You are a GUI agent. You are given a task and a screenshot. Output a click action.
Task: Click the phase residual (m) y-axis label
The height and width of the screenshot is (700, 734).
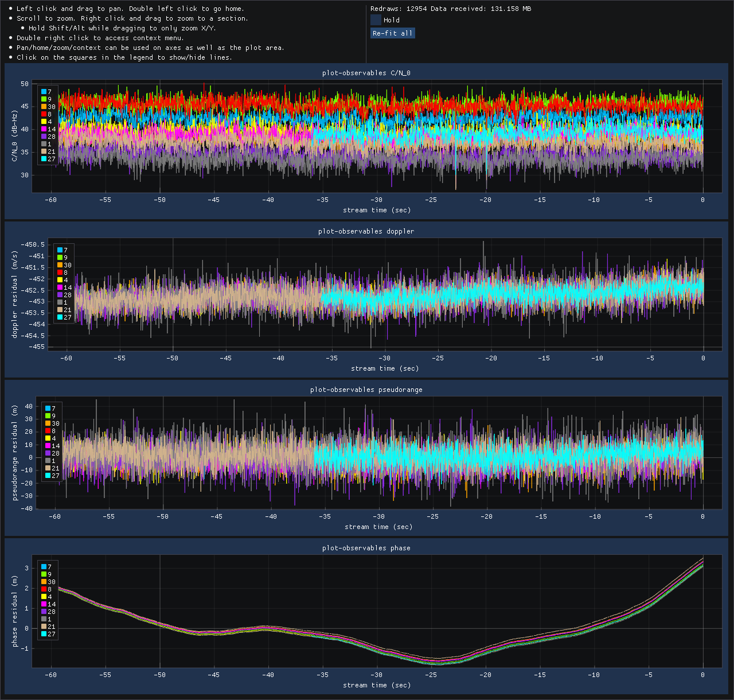coord(15,612)
